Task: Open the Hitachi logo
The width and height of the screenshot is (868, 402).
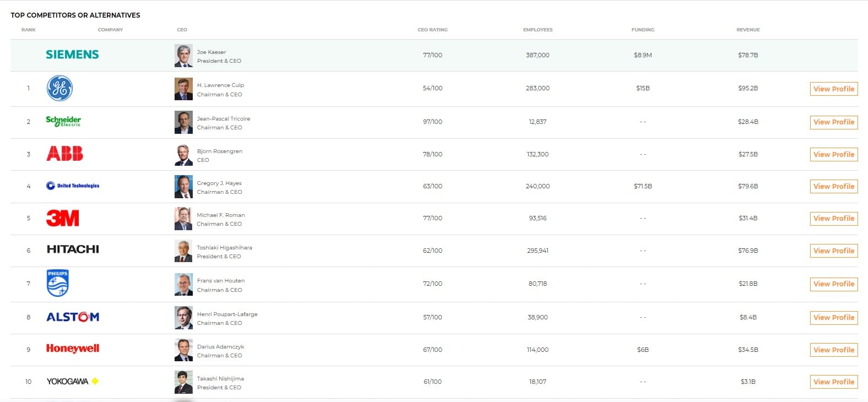Action: pyautogui.click(x=73, y=249)
